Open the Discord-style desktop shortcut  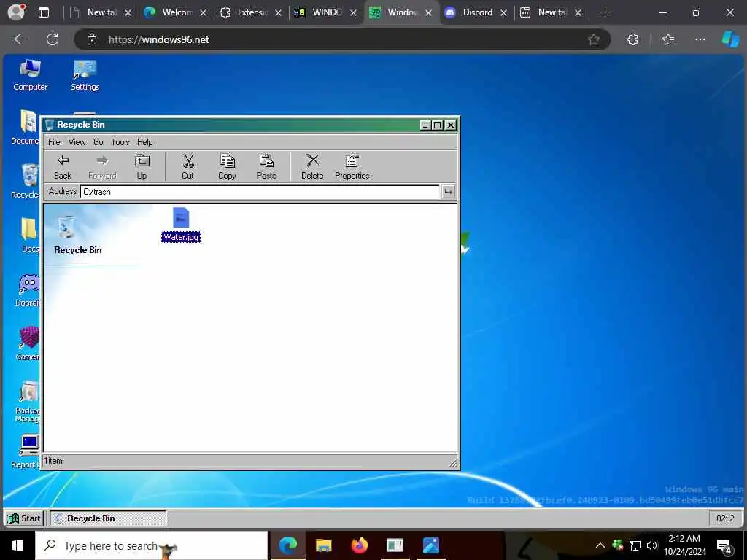[28, 290]
